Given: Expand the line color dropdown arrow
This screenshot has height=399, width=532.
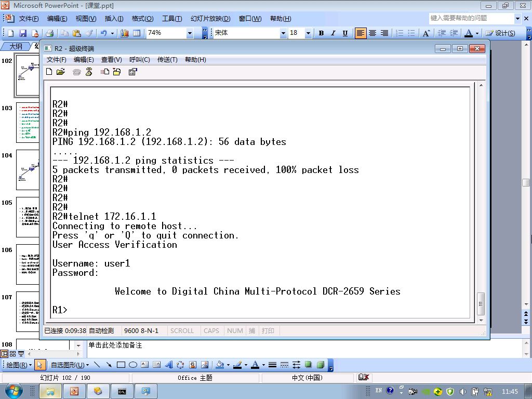Looking at the screenshot, I should point(246,365).
